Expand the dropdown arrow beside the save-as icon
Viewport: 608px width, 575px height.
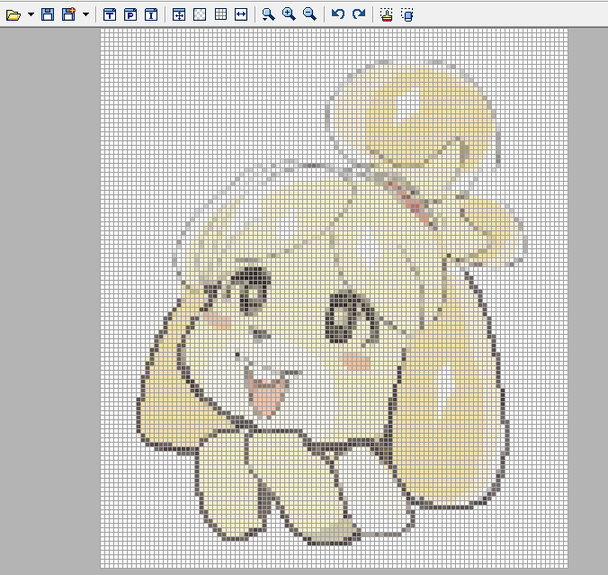pyautogui.click(x=86, y=15)
